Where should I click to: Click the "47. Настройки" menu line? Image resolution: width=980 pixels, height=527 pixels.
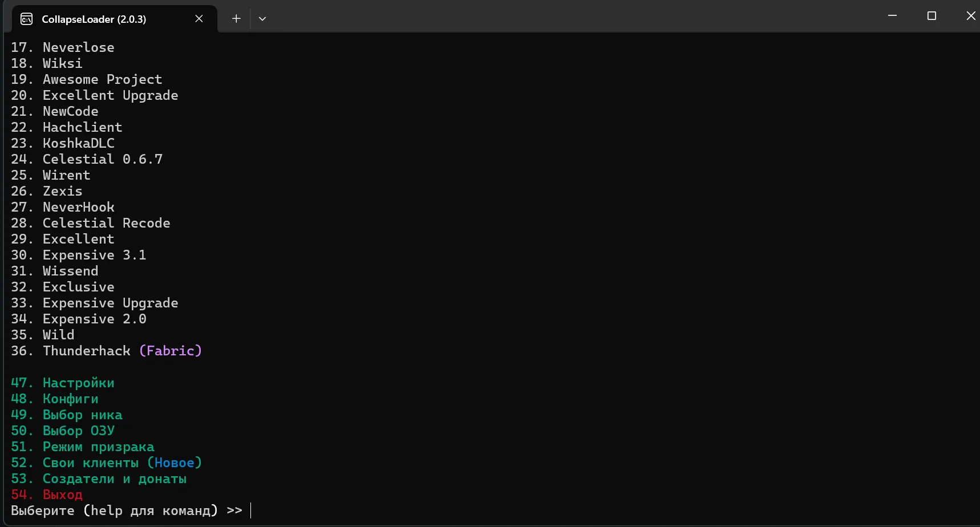click(x=63, y=383)
